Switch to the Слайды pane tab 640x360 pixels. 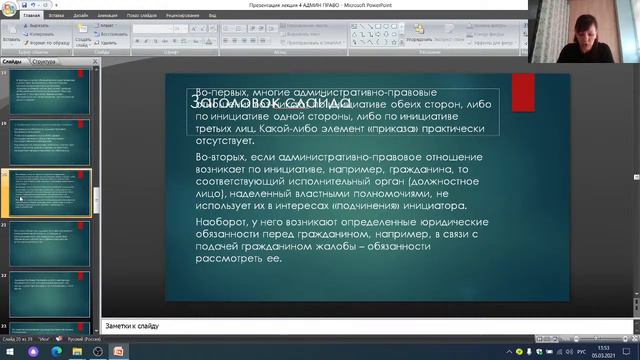(12, 62)
